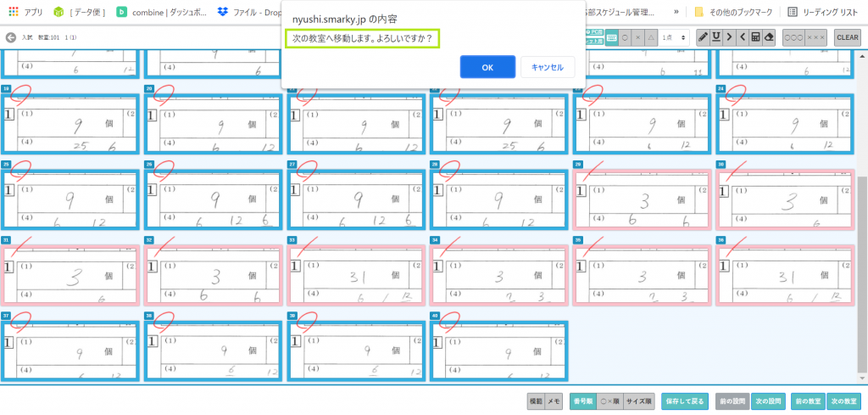Select answer card number 25

click(70, 199)
